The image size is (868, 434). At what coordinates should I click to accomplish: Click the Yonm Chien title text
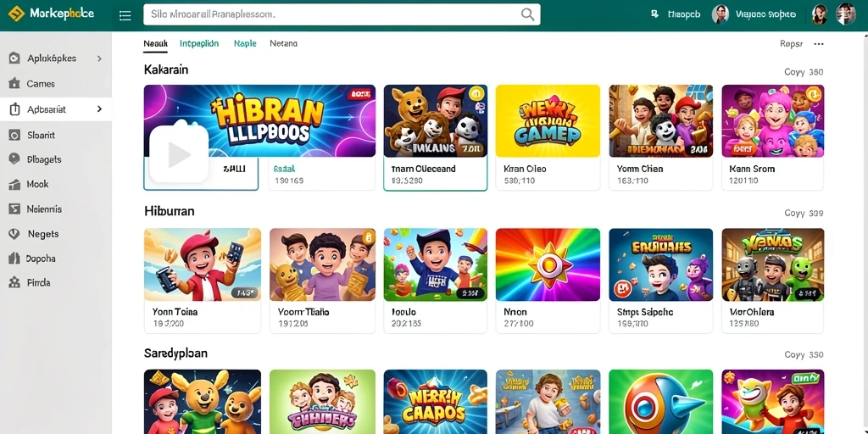tap(640, 169)
